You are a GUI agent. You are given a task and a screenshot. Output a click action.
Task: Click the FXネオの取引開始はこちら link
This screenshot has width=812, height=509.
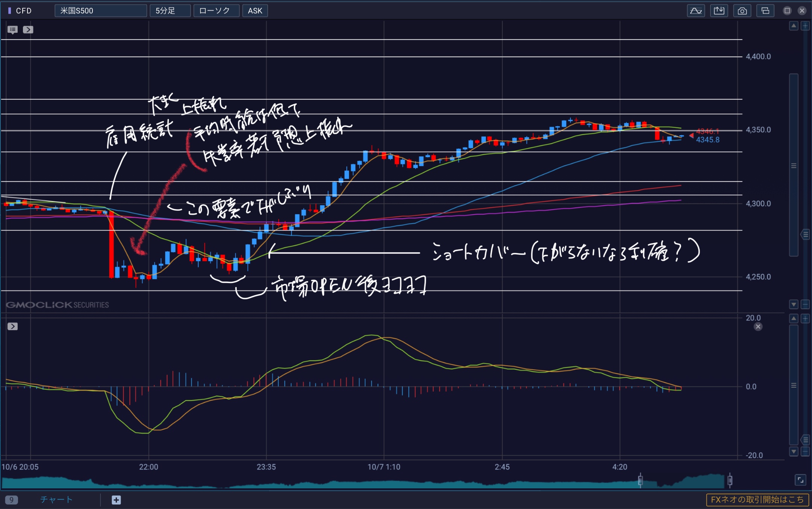[x=757, y=500]
